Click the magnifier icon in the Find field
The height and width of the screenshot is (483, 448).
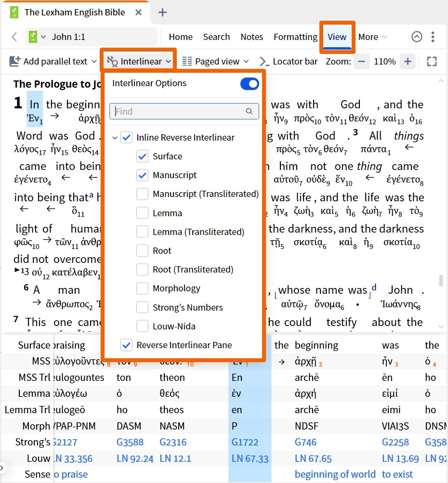click(x=249, y=111)
